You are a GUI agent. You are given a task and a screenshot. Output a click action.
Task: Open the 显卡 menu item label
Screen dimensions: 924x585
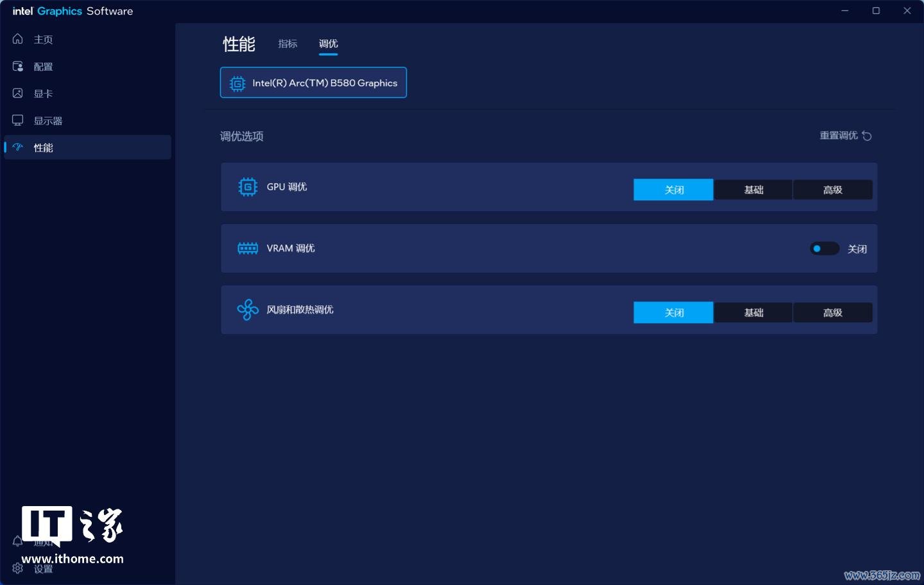coord(43,94)
